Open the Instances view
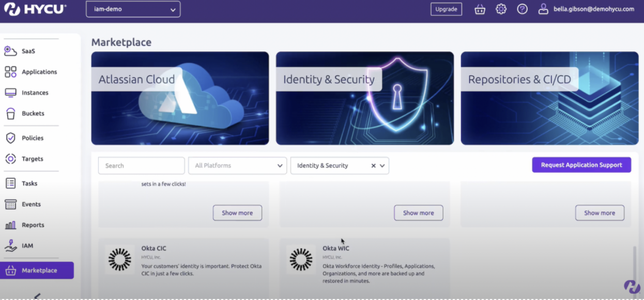Viewport: 644px width, 300px height. coord(35,93)
